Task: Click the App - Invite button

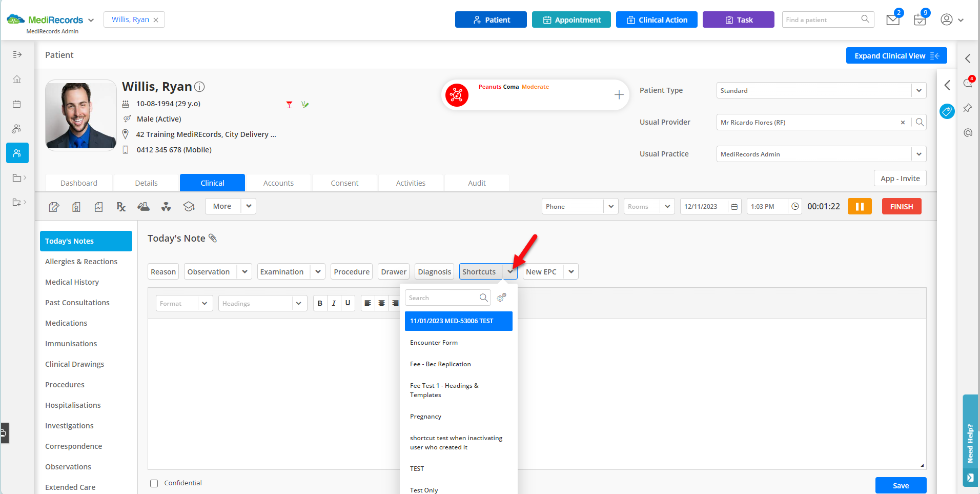Action: (900, 179)
